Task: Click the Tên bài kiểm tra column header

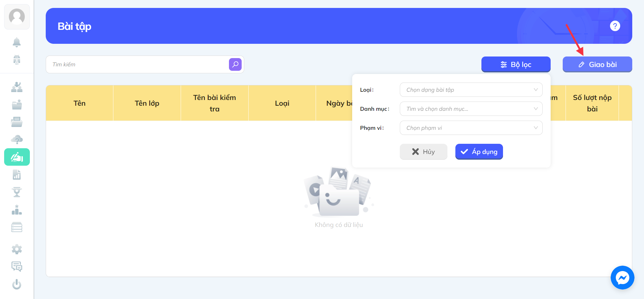Action: (x=215, y=103)
